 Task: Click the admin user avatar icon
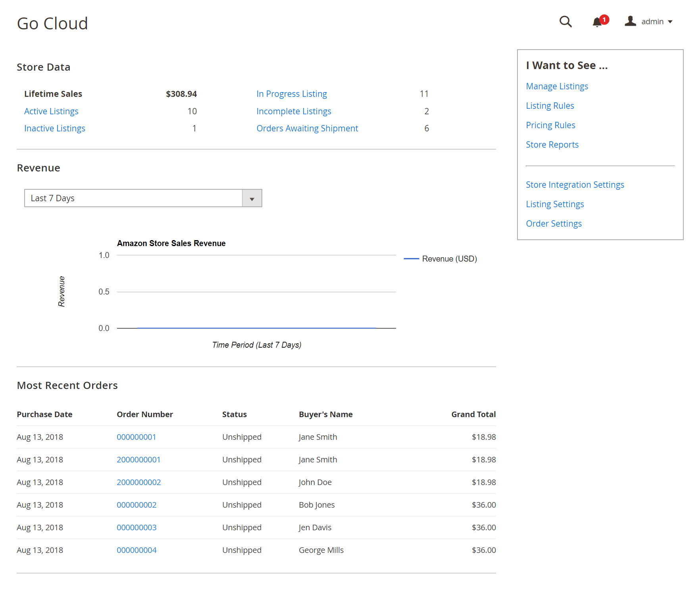630,21
